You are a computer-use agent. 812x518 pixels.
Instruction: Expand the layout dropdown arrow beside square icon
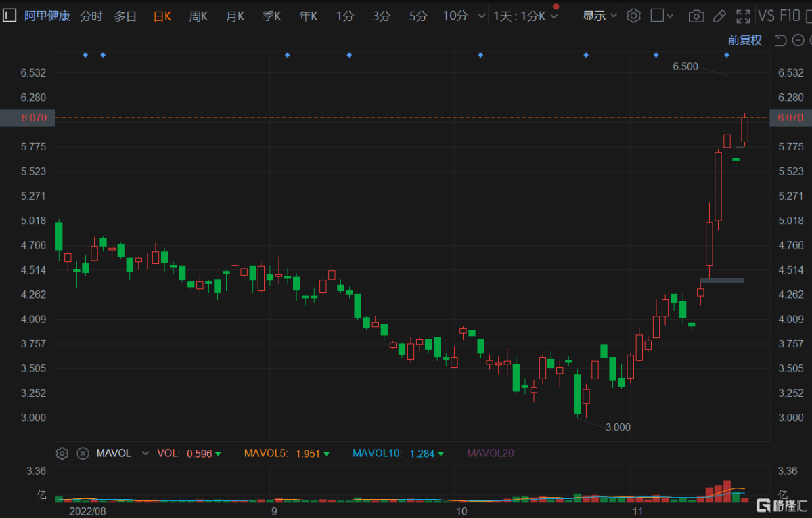670,16
